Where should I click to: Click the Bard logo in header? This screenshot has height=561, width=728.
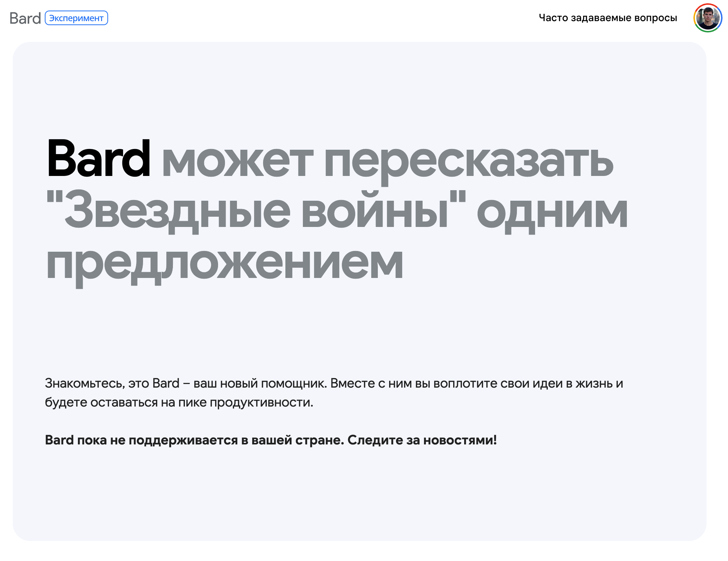[25, 18]
